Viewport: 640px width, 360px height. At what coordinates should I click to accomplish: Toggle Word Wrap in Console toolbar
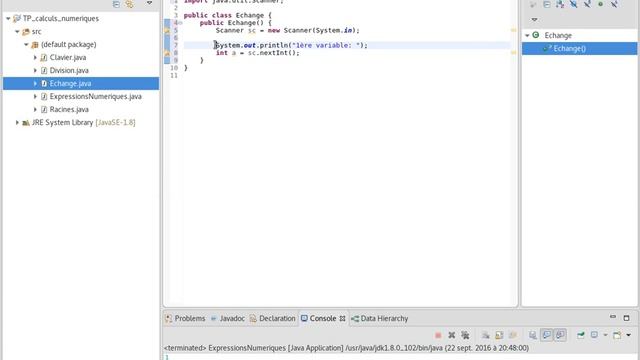[x=513, y=335]
